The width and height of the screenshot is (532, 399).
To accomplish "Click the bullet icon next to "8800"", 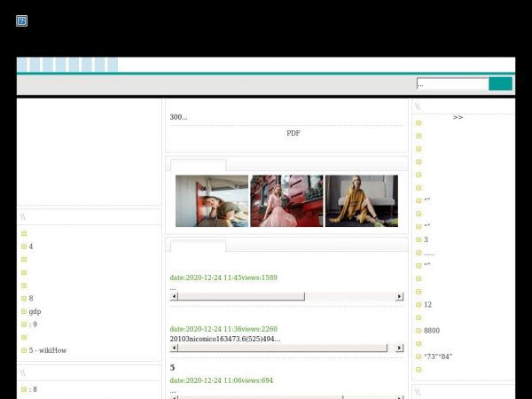I will coord(419,331).
